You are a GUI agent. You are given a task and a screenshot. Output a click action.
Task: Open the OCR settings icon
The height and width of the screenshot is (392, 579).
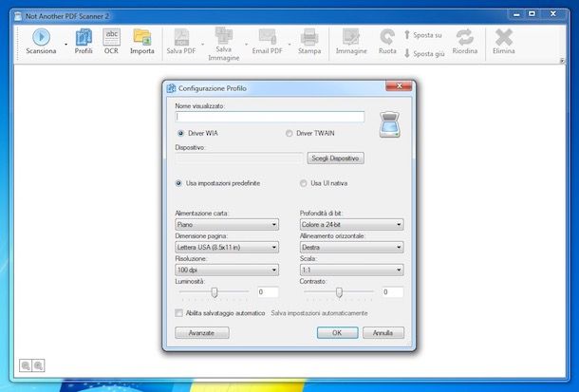[x=111, y=42]
